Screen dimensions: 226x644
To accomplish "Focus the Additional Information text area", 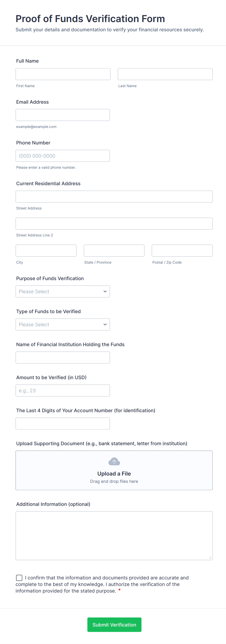I will click(x=114, y=535).
